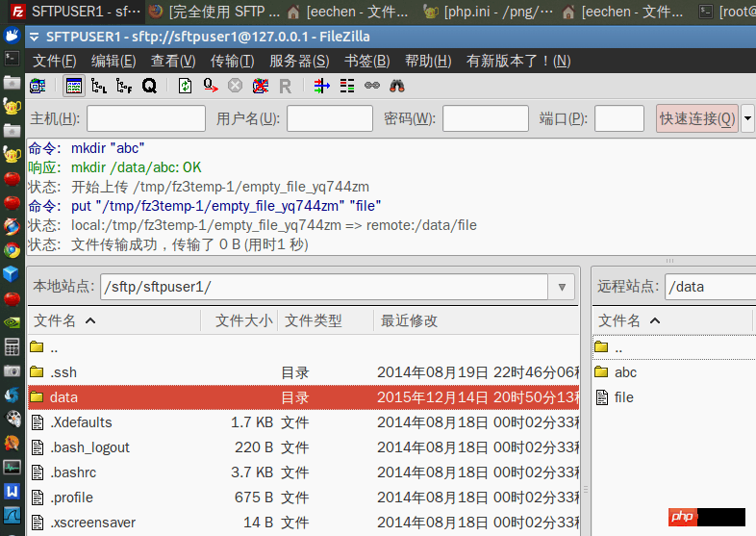Select the remote file named file
The width and height of the screenshot is (756, 536).
(674, 397)
